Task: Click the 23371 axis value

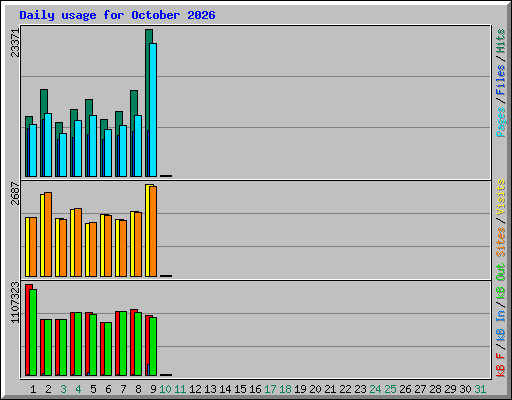Action: (x=15, y=43)
